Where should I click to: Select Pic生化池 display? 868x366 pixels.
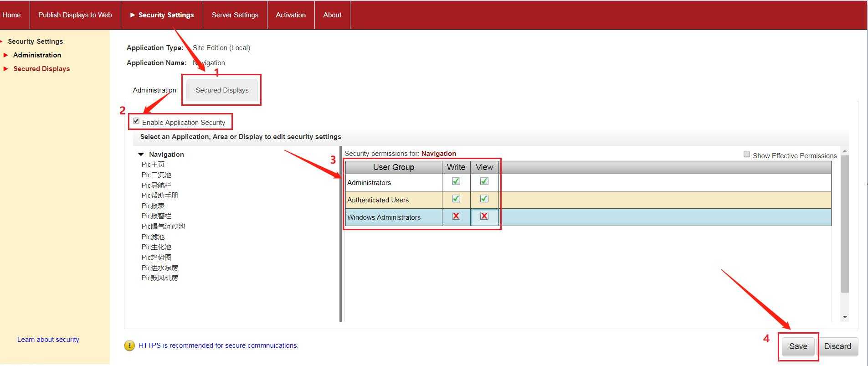[x=156, y=247]
